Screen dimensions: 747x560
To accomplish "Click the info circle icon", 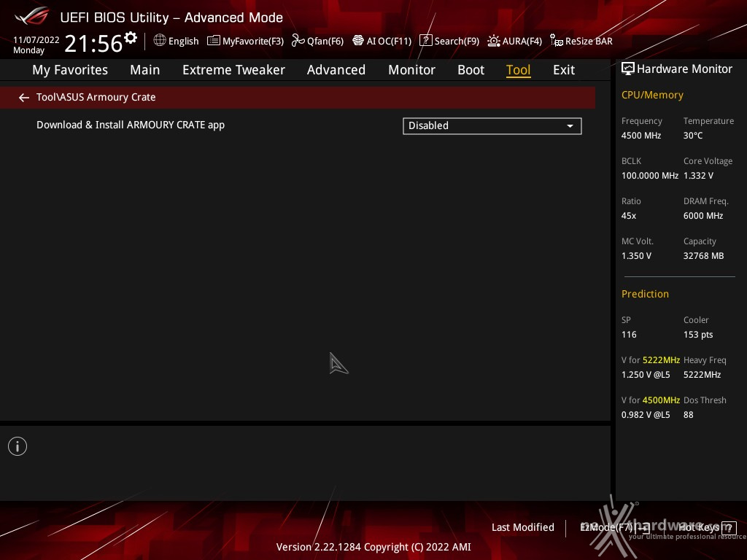I will (x=18, y=446).
